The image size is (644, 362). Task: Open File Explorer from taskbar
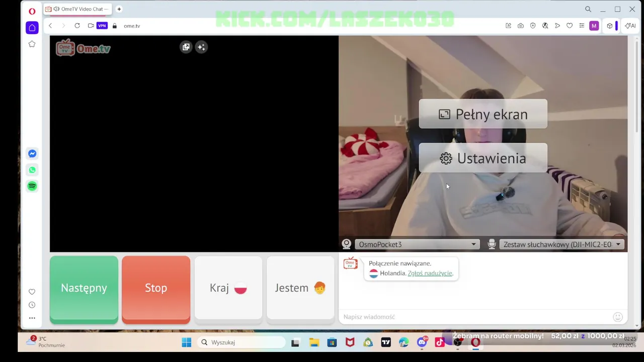[x=314, y=342]
